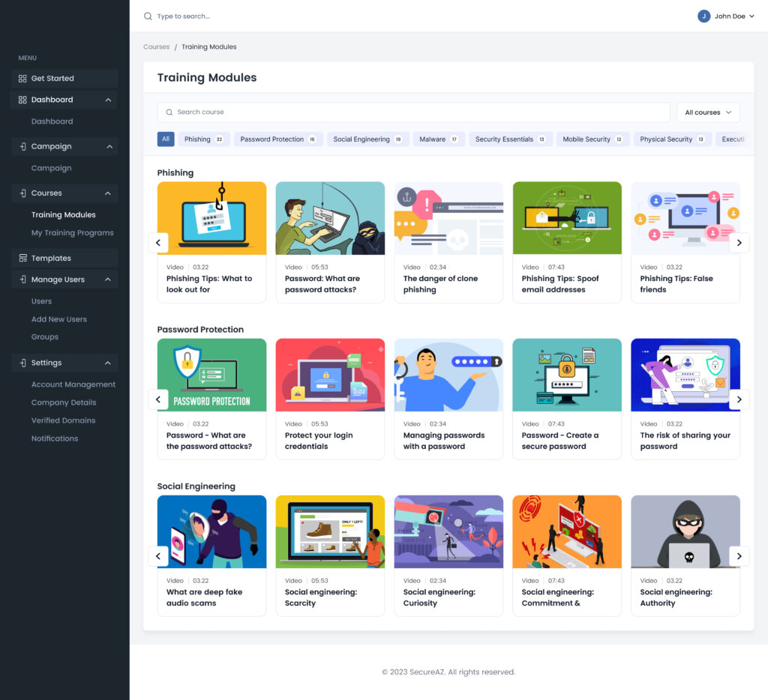This screenshot has width=768, height=700.
Task: Click the Get Started grid icon
Action: coord(22,79)
